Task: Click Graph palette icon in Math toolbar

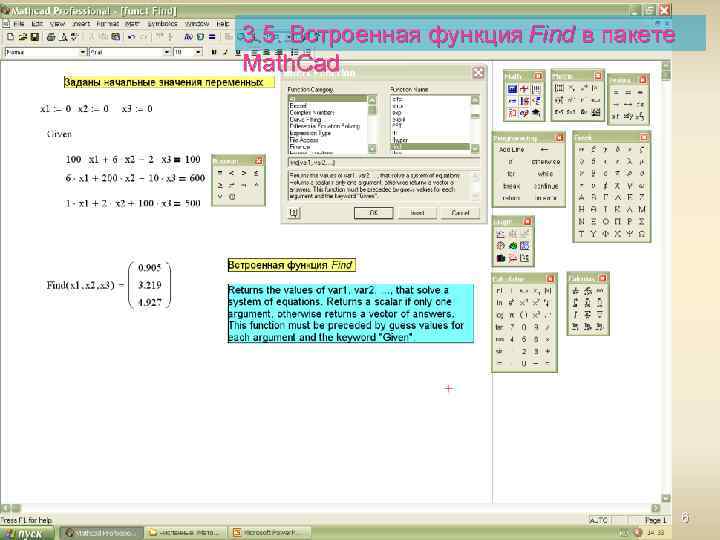Action: (x=524, y=89)
